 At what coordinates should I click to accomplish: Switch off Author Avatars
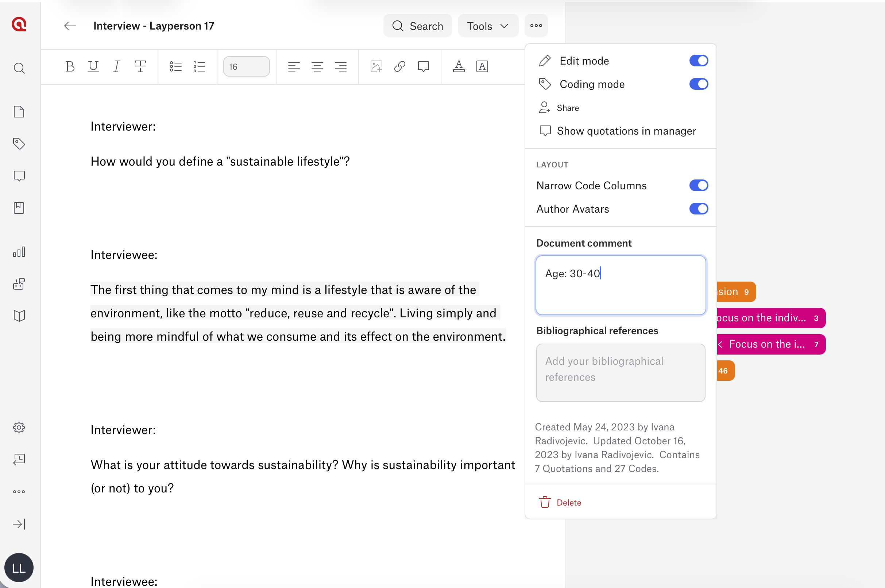pos(698,209)
